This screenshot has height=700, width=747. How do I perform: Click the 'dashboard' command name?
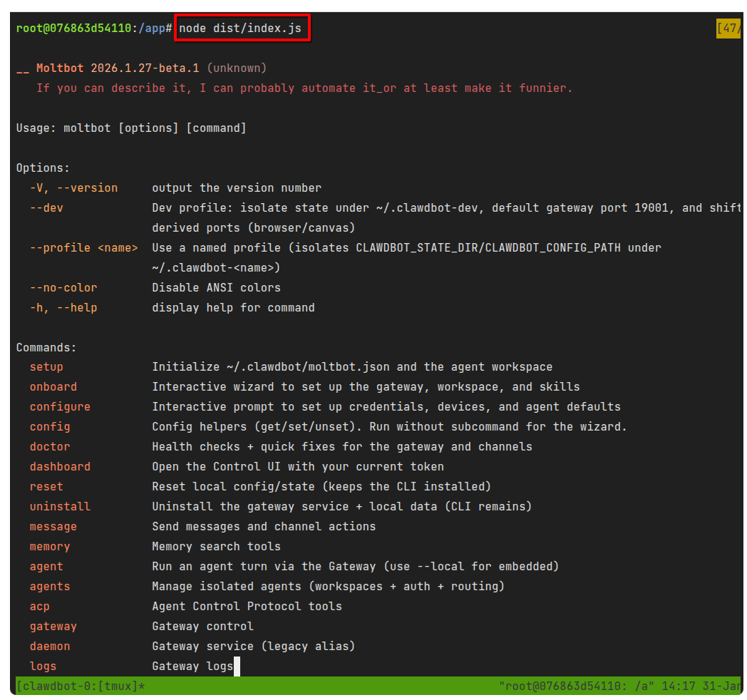[60, 467]
